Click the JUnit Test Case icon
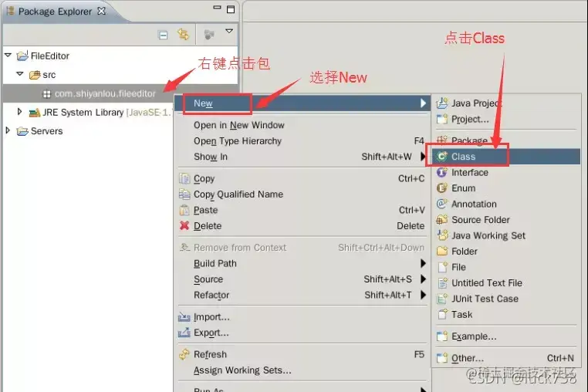Screen dimensions: 588x392 (442, 299)
